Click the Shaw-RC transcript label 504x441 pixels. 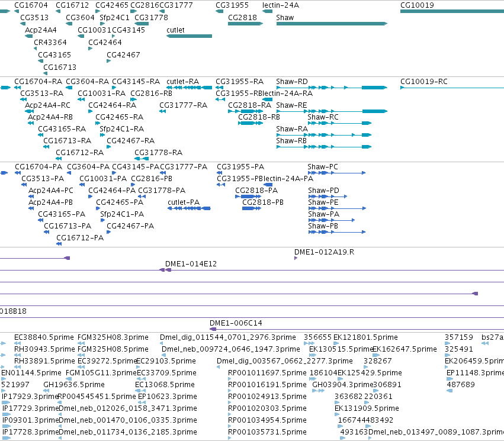click(x=323, y=117)
